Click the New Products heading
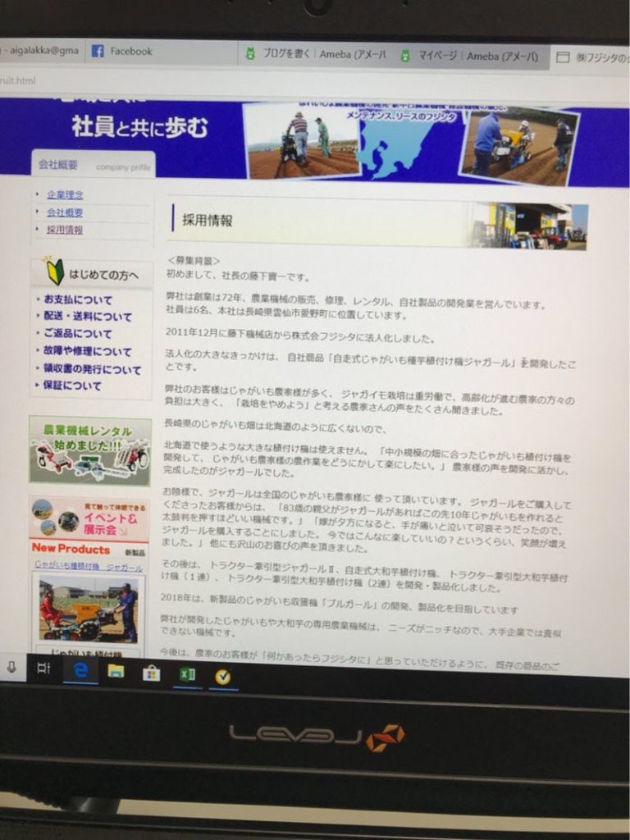 (71, 549)
